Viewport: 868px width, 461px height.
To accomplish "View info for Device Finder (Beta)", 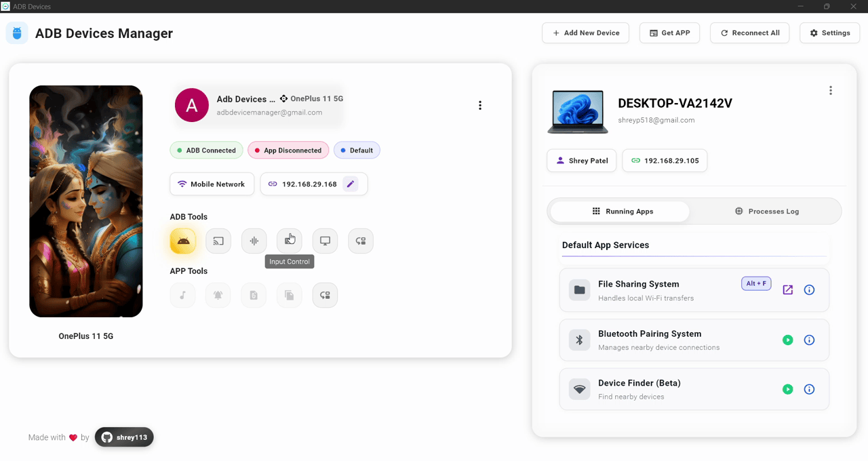I will (809, 389).
